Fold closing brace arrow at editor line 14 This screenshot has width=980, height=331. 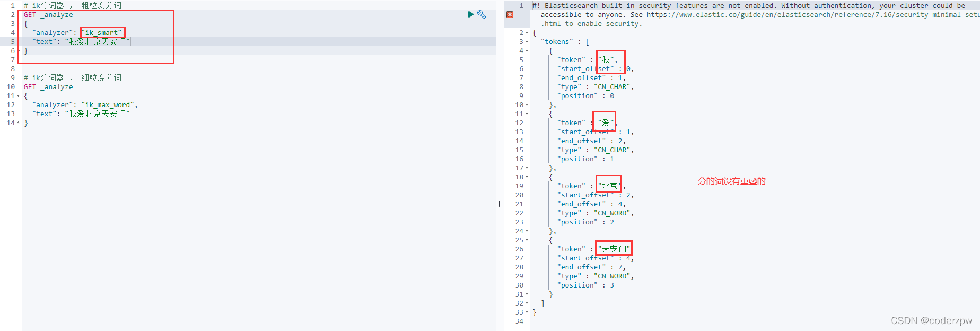(x=19, y=123)
